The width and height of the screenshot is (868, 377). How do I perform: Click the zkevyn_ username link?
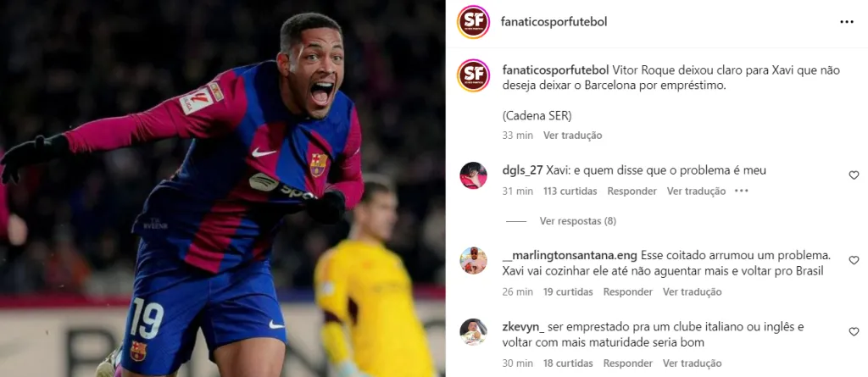tap(523, 327)
